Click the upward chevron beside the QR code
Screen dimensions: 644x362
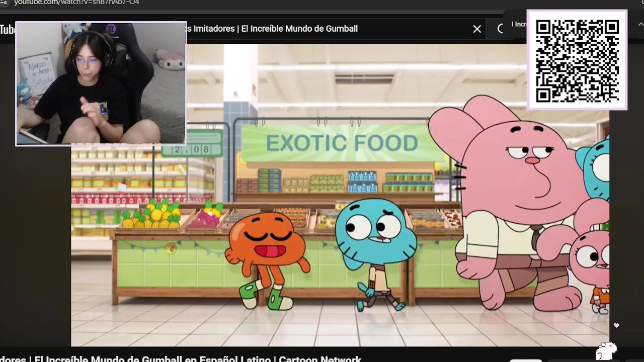[640, 24]
